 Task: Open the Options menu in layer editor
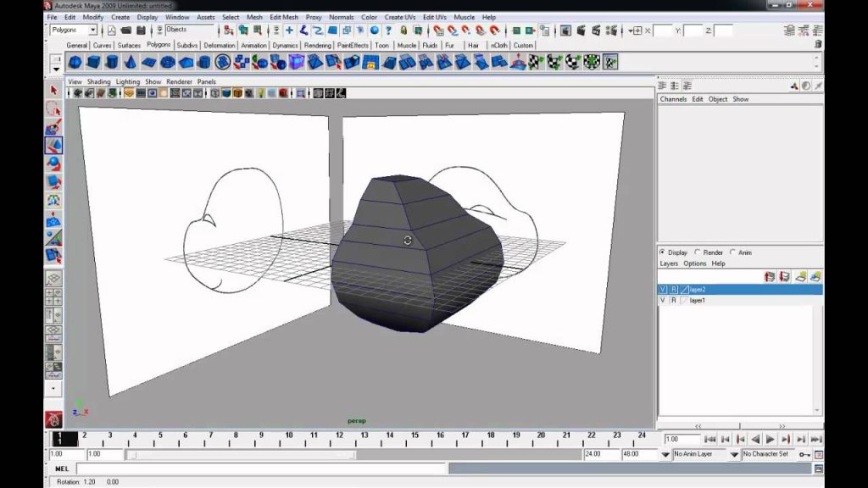694,263
